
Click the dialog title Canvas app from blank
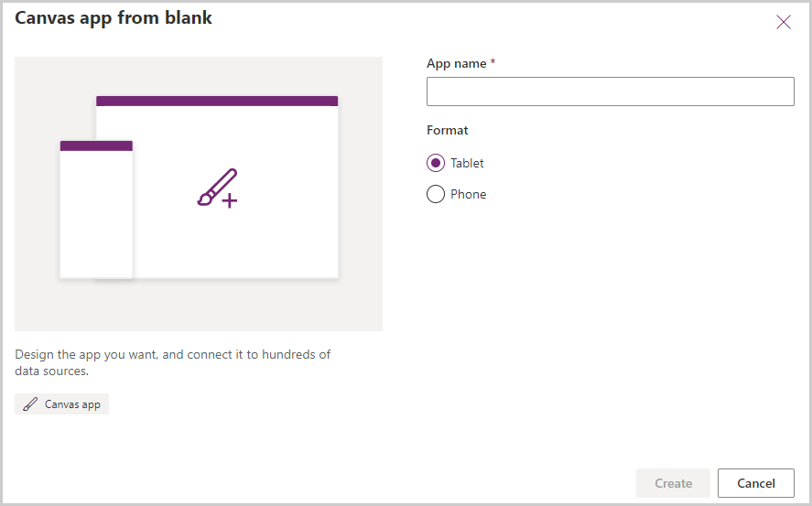point(114,17)
